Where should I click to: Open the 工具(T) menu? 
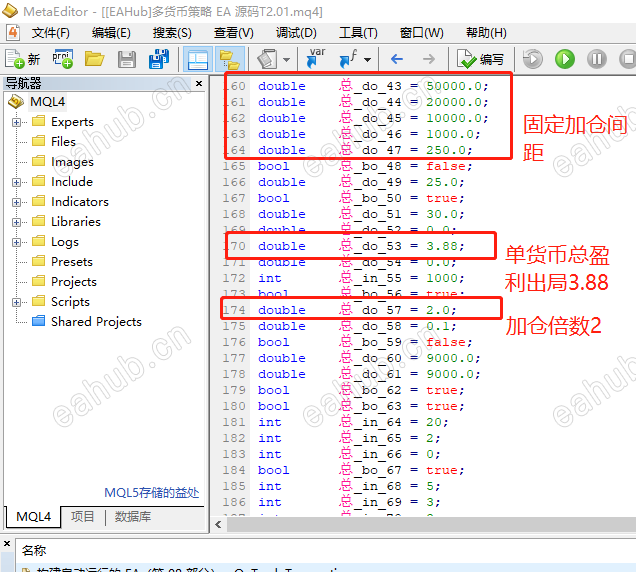tap(358, 33)
